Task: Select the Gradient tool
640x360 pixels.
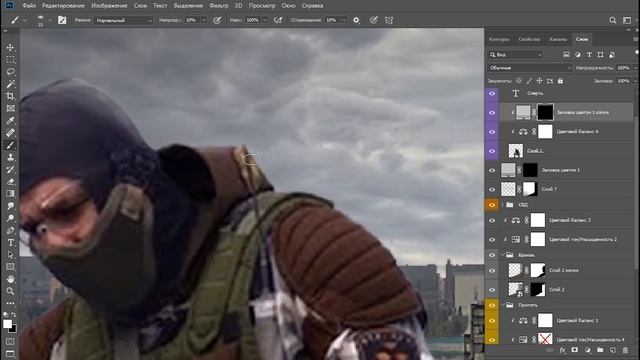Action: [x=10, y=194]
